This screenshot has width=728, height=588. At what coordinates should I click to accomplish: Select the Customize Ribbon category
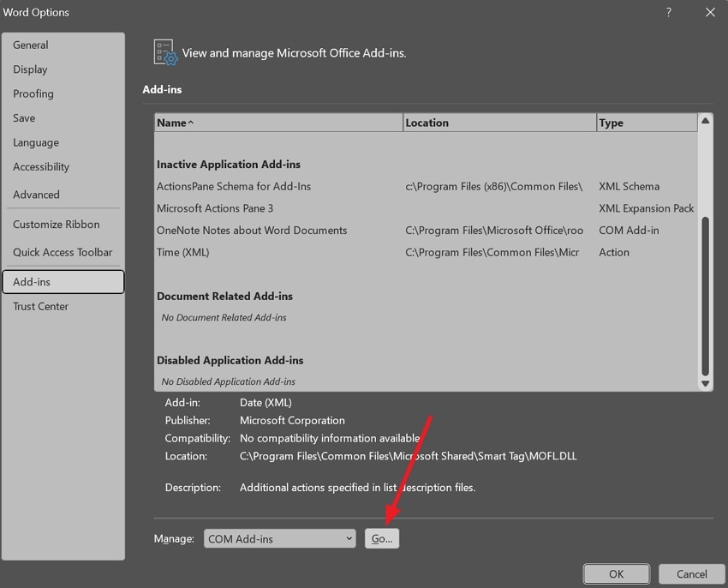tap(57, 225)
